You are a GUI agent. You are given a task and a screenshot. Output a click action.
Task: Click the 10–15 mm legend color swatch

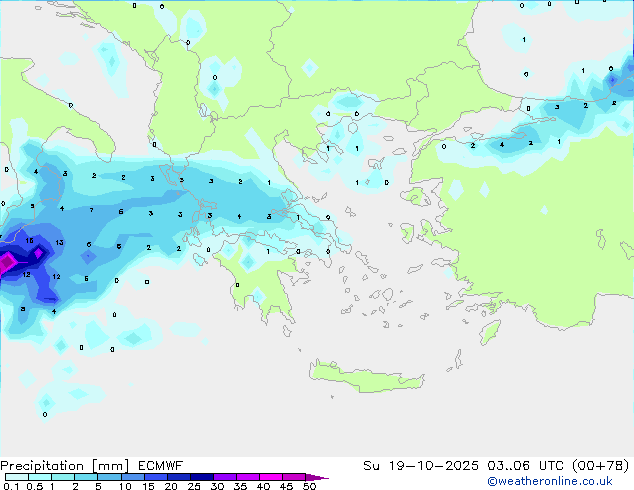point(132,477)
